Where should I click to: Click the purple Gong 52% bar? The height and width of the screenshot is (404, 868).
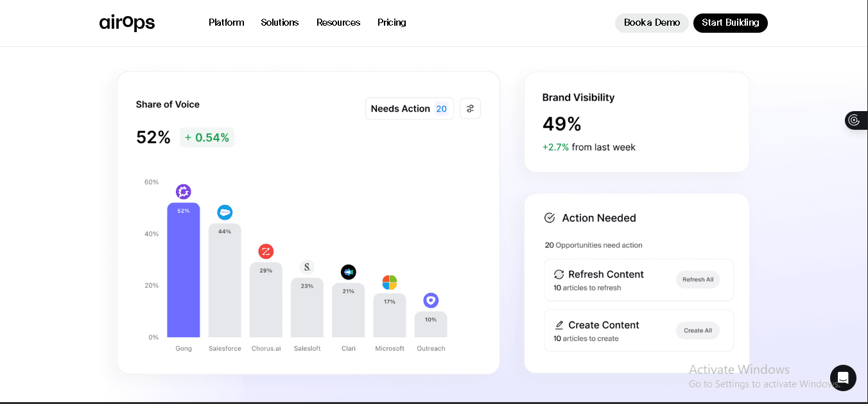(184, 276)
